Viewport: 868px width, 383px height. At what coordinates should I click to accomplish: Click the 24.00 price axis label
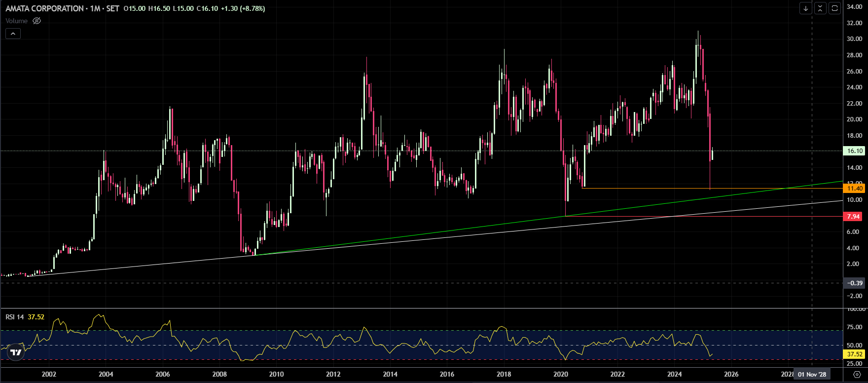(x=855, y=87)
